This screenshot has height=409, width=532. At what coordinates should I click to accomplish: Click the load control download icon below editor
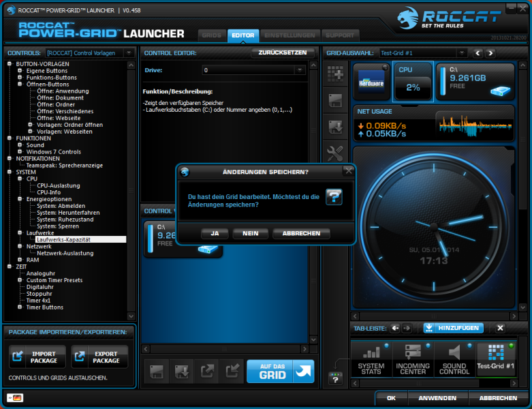point(182,372)
